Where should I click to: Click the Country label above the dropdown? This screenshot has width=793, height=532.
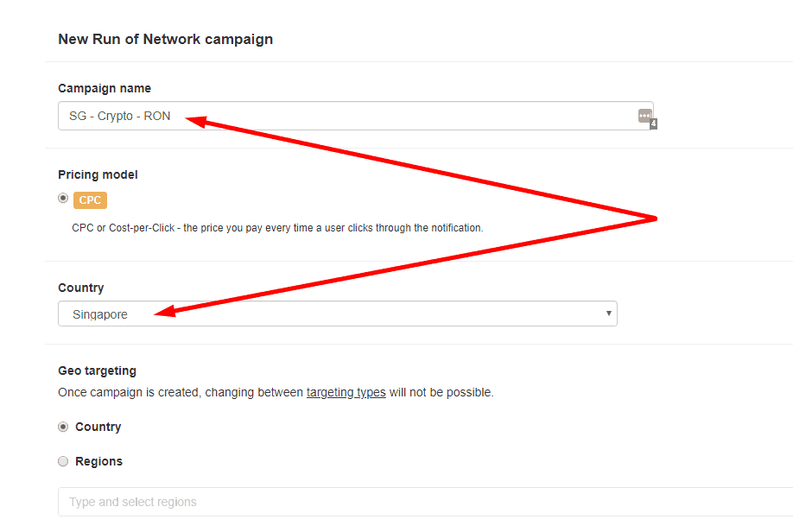tap(81, 288)
